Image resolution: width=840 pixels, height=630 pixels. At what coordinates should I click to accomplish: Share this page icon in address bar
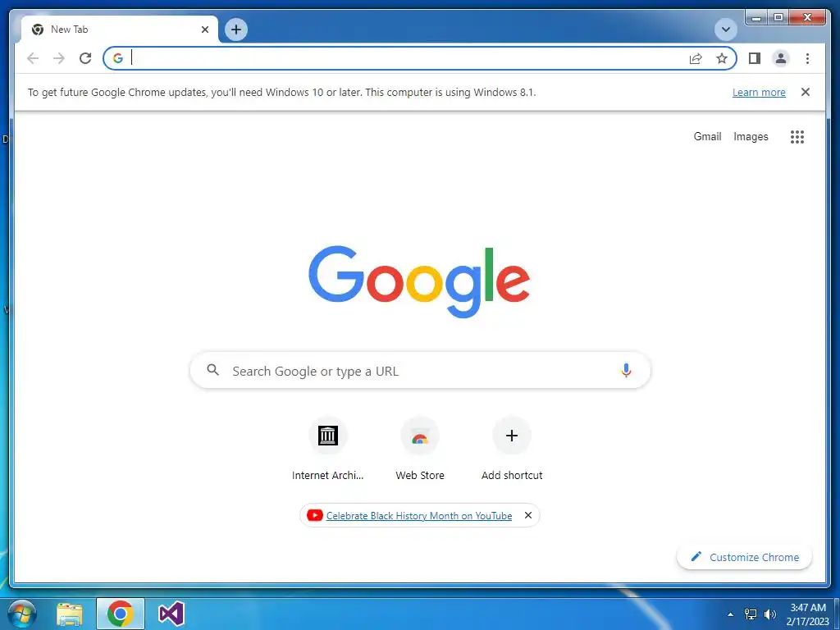click(x=696, y=58)
